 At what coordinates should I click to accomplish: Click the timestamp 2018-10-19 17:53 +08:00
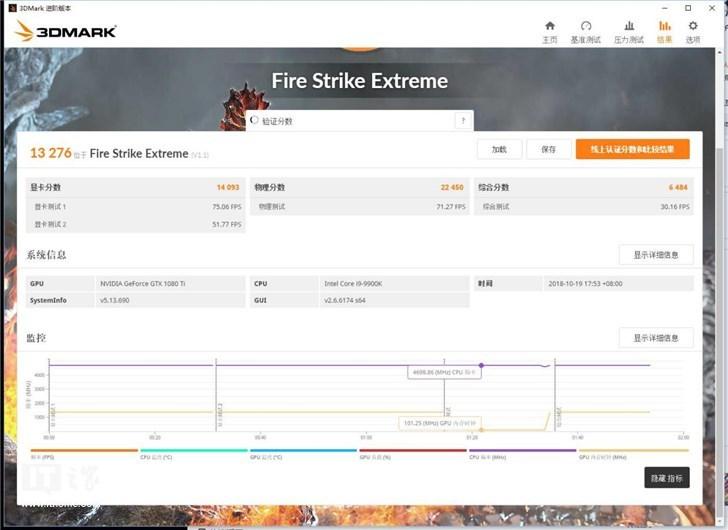click(x=585, y=284)
